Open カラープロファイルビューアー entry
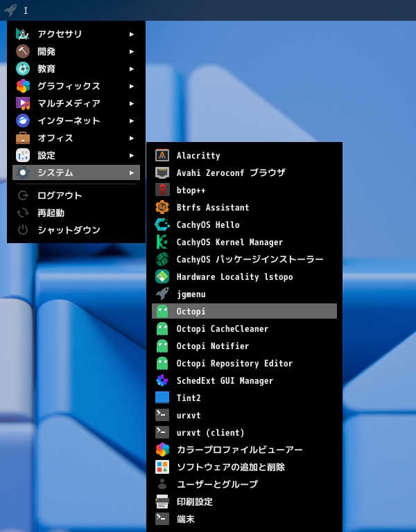Viewport: 416px width, 532px height. (x=244, y=450)
